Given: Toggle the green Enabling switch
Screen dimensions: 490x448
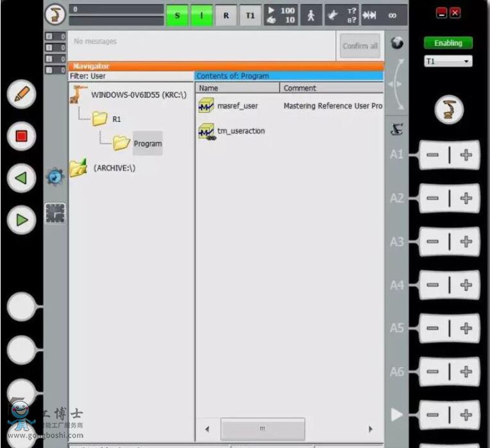Looking at the screenshot, I should 448,43.
